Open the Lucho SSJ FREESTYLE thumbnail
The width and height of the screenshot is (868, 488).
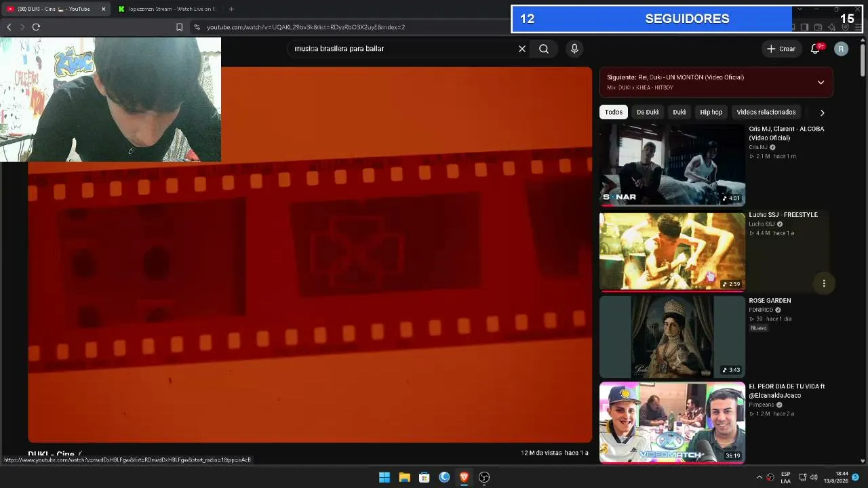pos(672,251)
